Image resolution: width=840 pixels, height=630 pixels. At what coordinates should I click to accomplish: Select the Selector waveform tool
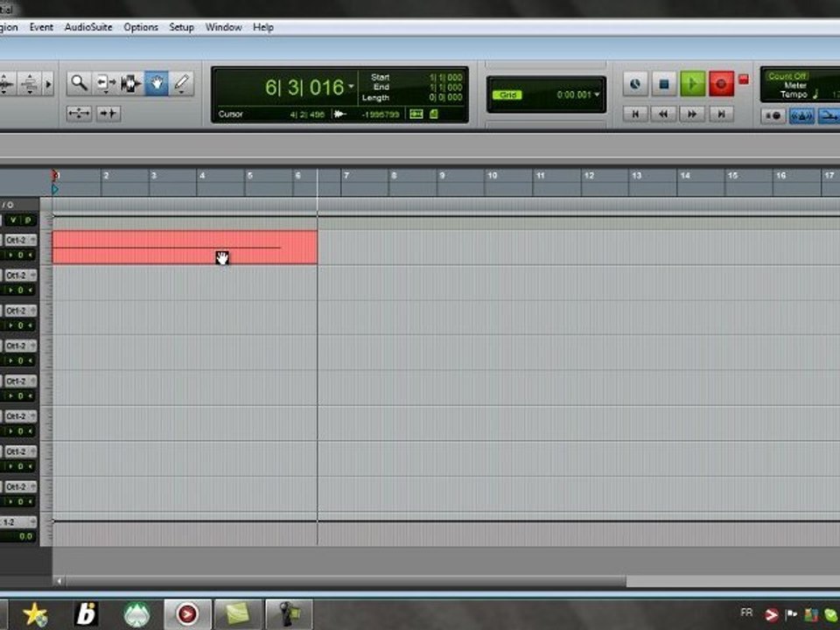pos(130,84)
